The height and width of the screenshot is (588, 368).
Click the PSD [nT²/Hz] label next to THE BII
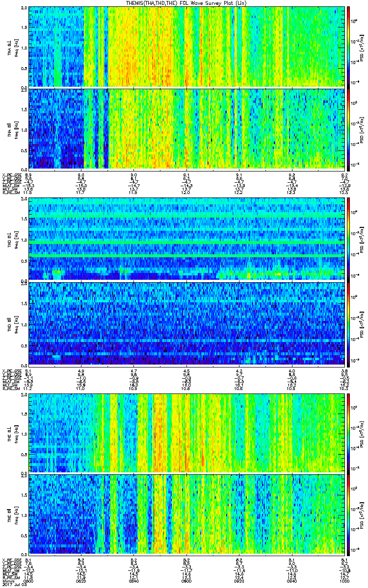coord(362,515)
